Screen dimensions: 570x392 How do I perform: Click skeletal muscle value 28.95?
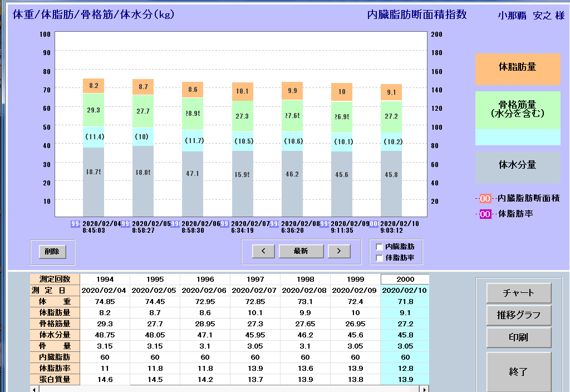(x=205, y=324)
